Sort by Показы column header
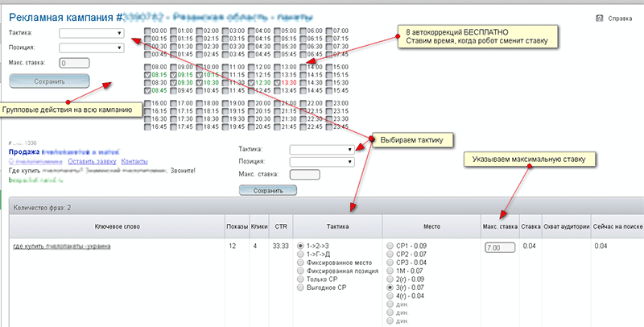The height and width of the screenshot is (327, 644). pyautogui.click(x=237, y=226)
